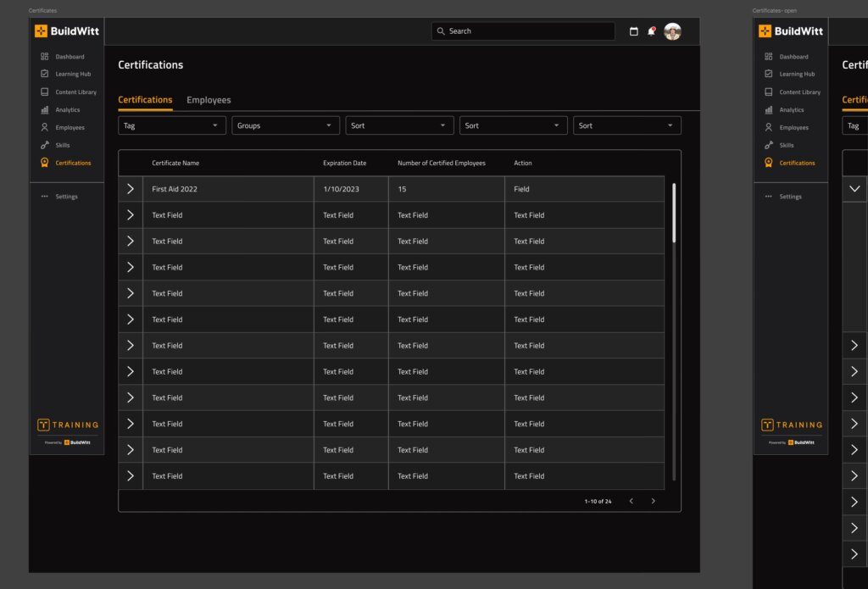This screenshot has height=589, width=868.
Task: Click the Content Library book icon in Certificates frame
Action: click(44, 92)
